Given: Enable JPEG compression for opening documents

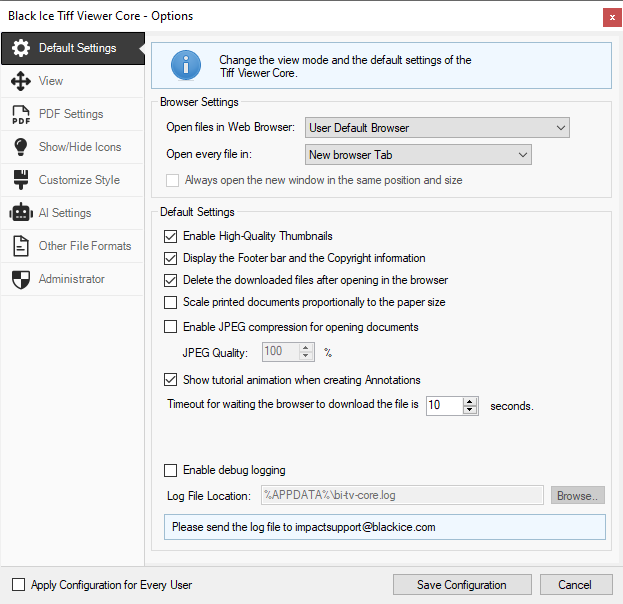Looking at the screenshot, I should tap(170, 327).
